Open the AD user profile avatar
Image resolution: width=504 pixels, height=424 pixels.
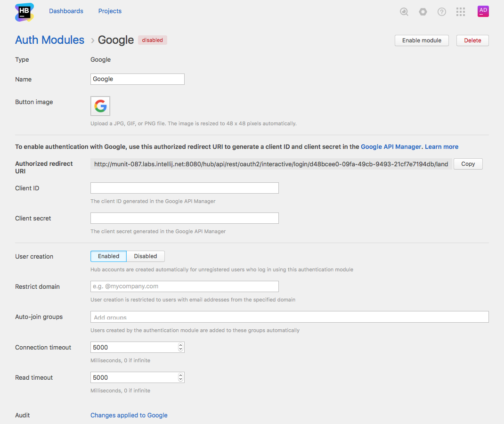point(483,11)
